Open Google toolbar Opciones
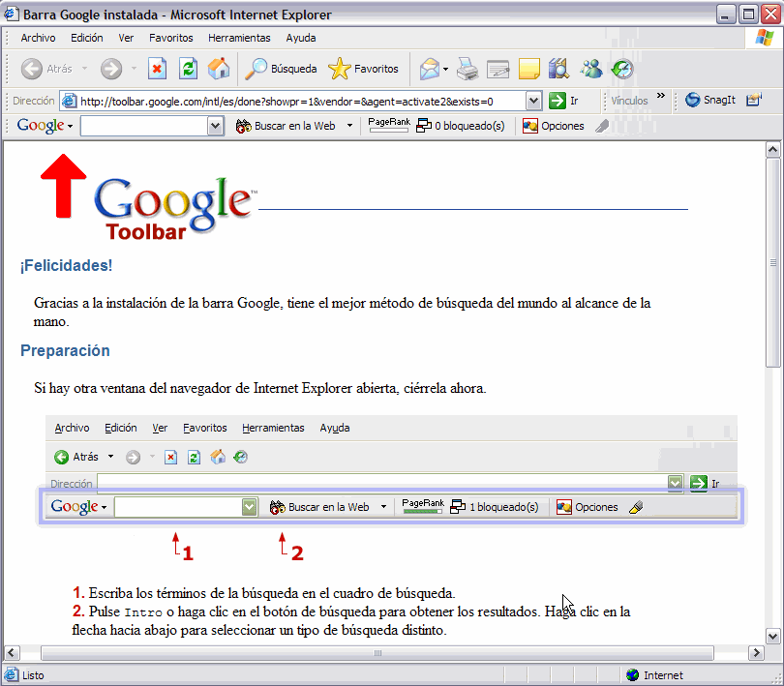The height and width of the screenshot is (686, 784). (x=554, y=126)
